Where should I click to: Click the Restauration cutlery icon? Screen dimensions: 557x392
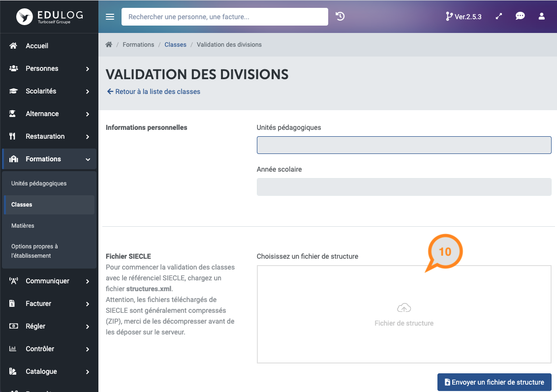(x=12, y=136)
